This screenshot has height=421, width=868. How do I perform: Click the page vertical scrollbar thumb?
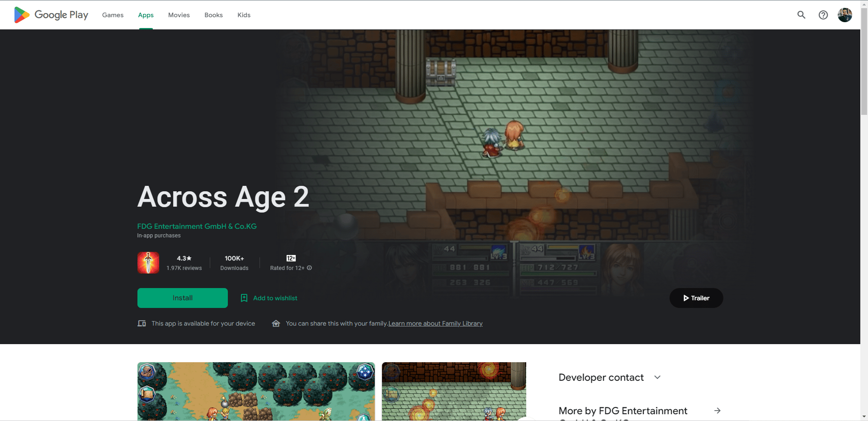(x=864, y=61)
